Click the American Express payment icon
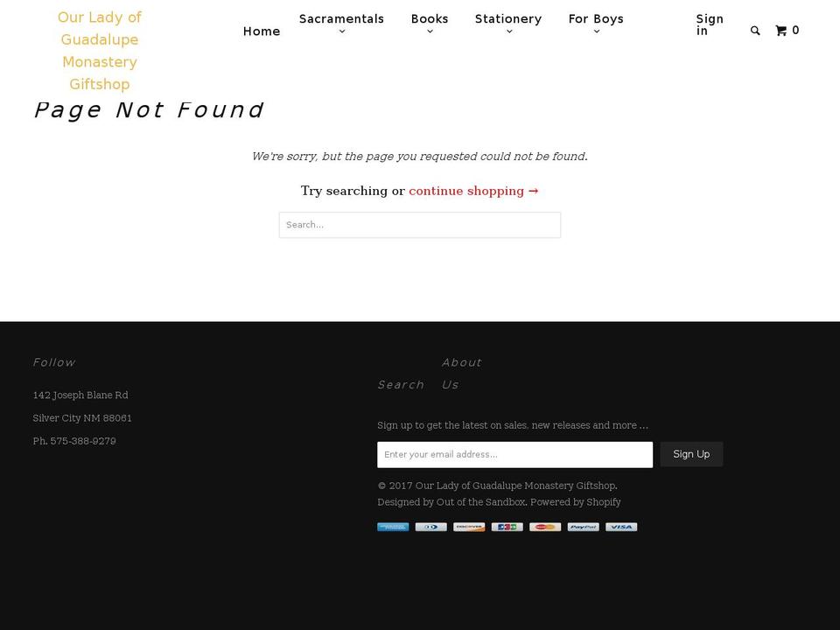 [393, 526]
